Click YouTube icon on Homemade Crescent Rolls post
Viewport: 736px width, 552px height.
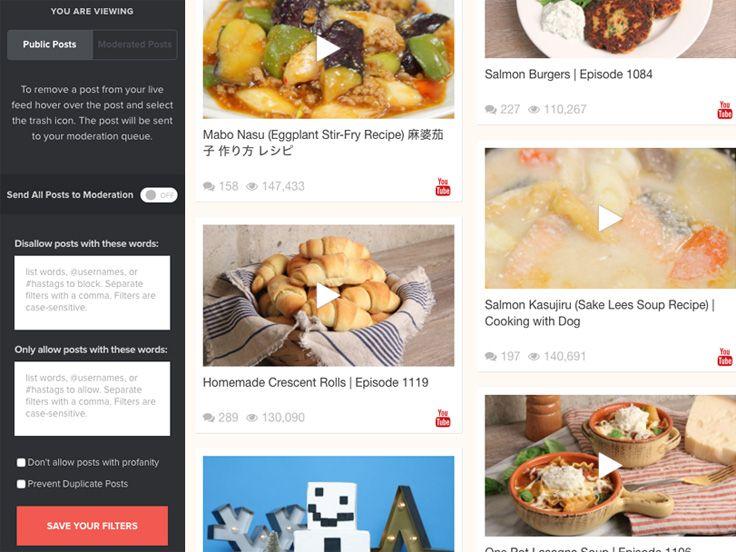point(443,418)
